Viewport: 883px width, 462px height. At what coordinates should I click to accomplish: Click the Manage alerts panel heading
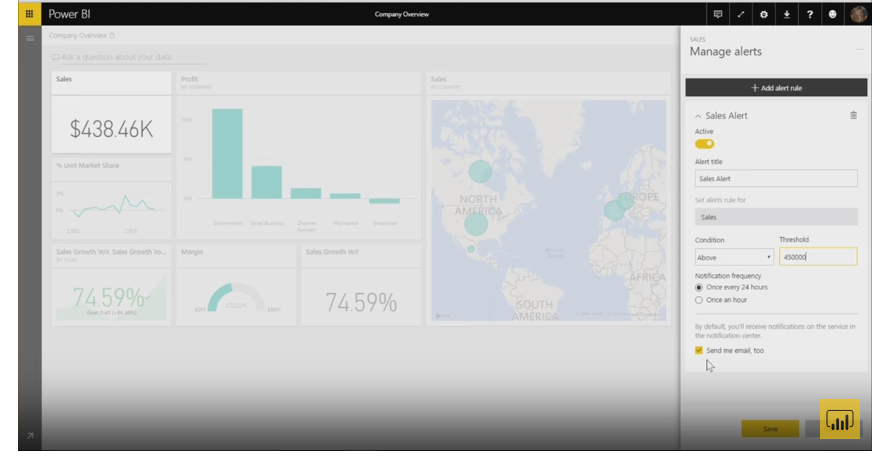click(x=725, y=51)
